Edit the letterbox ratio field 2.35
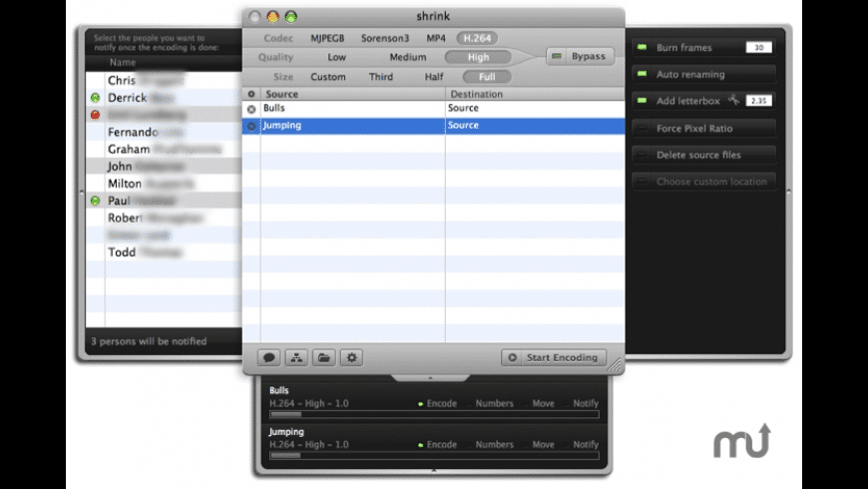The height and width of the screenshot is (489, 868). [759, 101]
